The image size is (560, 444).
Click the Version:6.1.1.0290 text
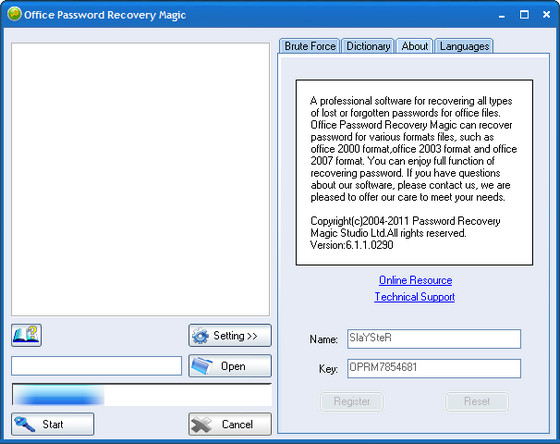352,245
